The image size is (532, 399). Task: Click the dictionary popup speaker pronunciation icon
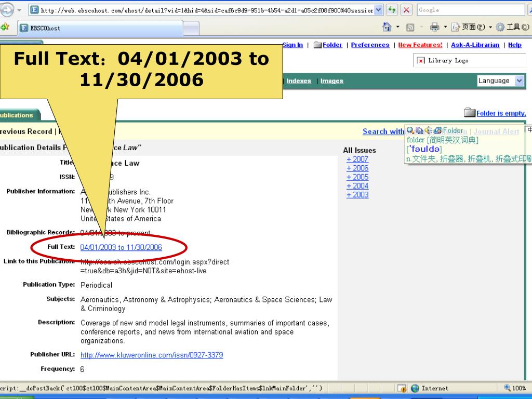[x=428, y=130]
